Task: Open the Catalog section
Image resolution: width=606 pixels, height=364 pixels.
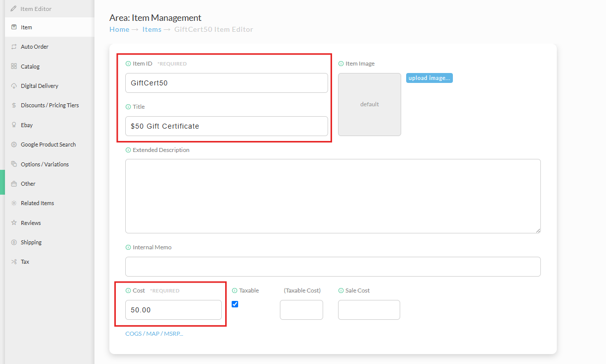Action: pos(50,67)
